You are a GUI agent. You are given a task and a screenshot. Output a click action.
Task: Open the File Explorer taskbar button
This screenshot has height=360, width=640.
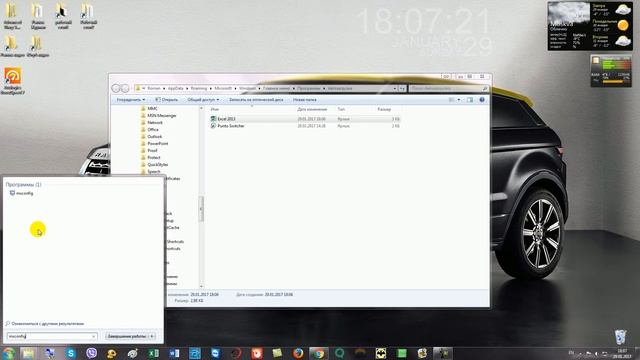pyautogui.click(x=28, y=353)
